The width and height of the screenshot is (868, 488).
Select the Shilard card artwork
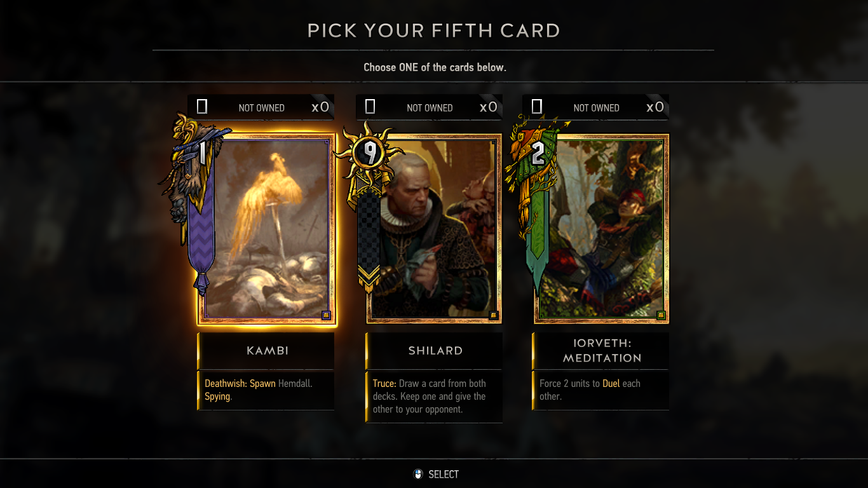435,229
